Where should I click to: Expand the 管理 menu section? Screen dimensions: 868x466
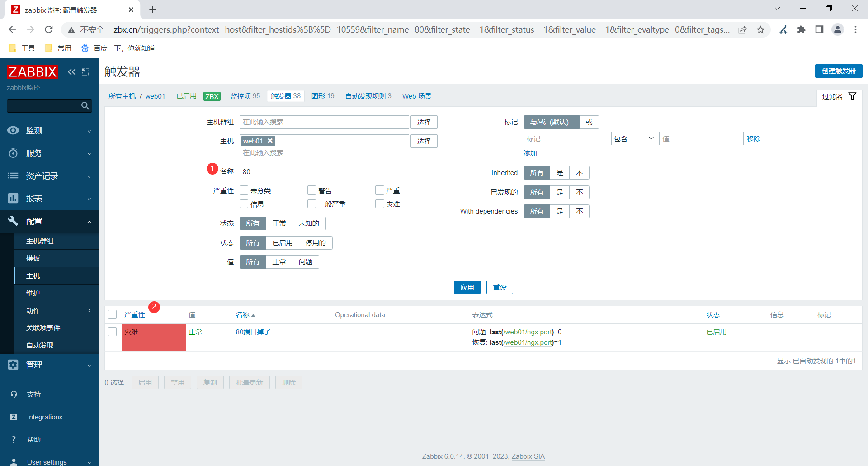click(x=89, y=366)
